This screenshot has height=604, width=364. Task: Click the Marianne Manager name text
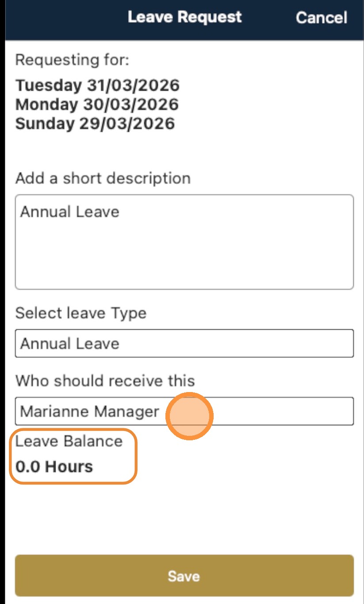(x=89, y=412)
